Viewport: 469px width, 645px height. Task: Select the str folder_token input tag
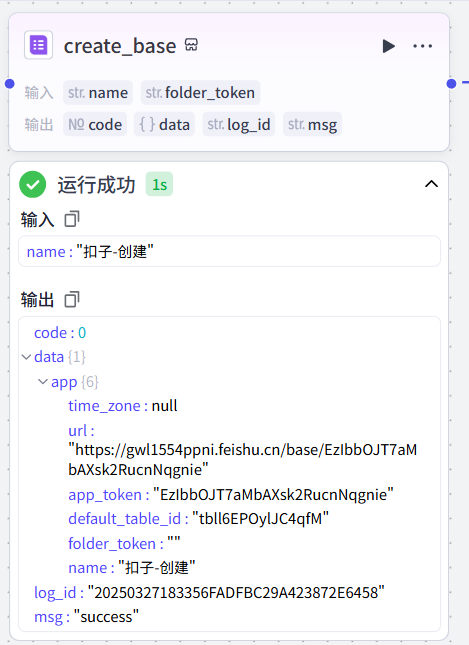tap(200, 93)
